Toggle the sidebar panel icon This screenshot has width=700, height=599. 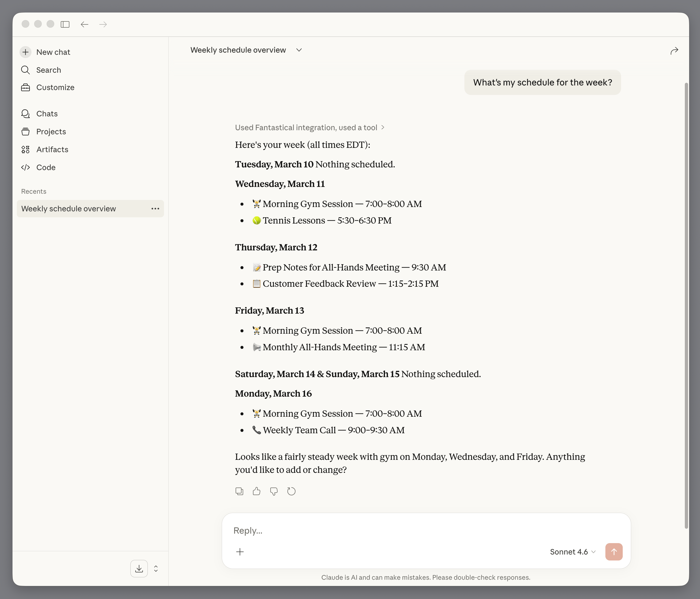65,24
